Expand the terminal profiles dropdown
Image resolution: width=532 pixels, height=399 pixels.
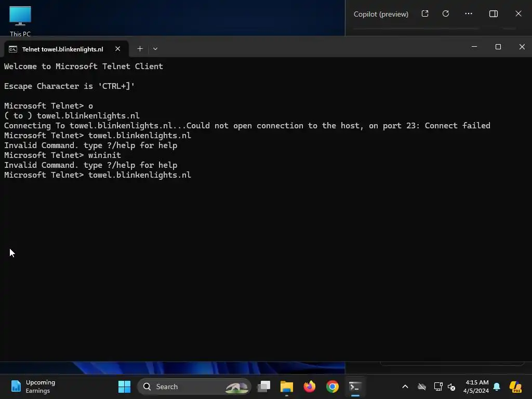155,49
